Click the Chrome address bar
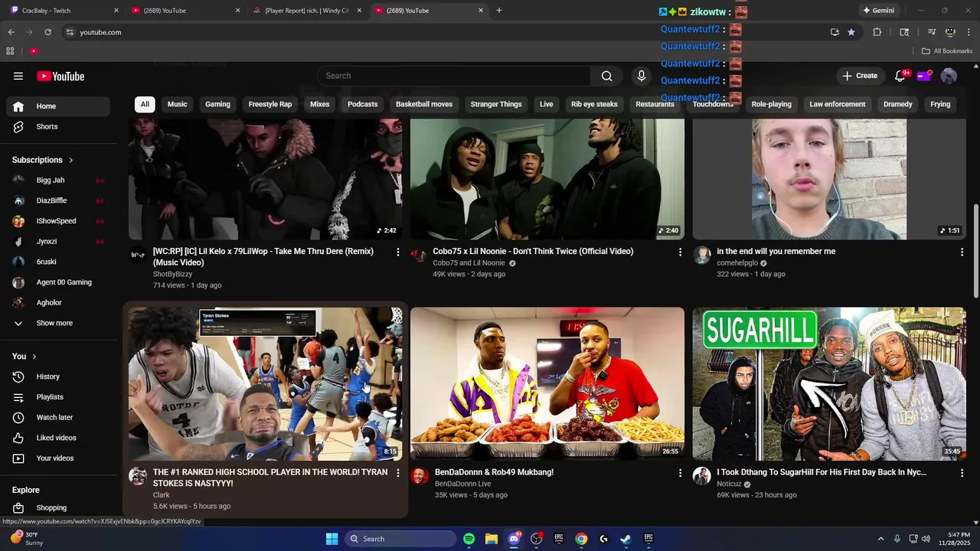This screenshot has width=980, height=551. click(x=444, y=32)
